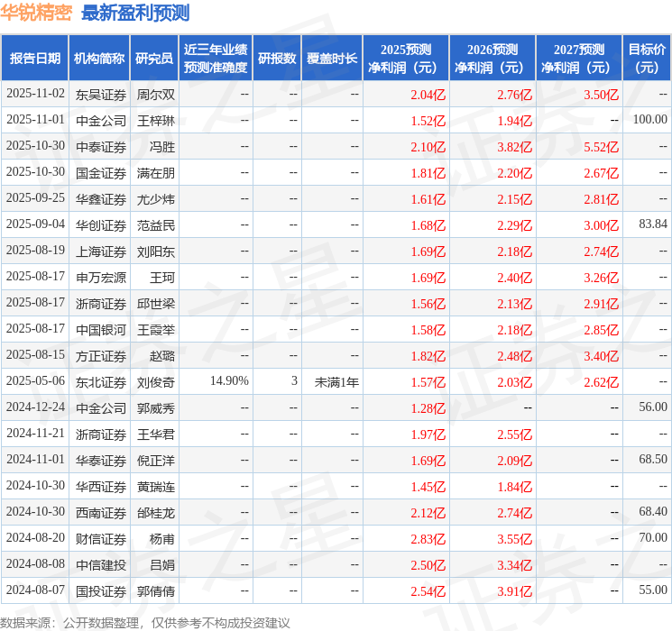Screen dimensions: 672x631
Task: Click the date 2025-11-01
Action: [x=35, y=120]
